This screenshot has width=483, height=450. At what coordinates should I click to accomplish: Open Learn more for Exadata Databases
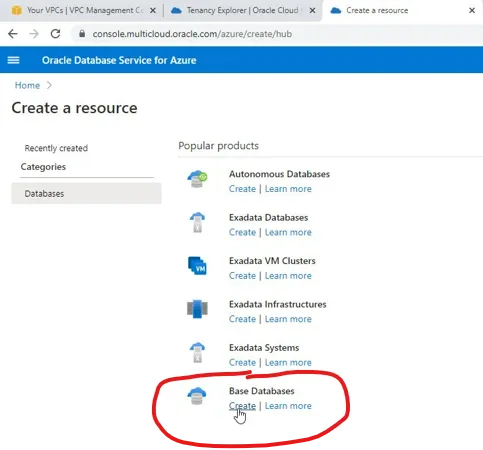pos(288,232)
